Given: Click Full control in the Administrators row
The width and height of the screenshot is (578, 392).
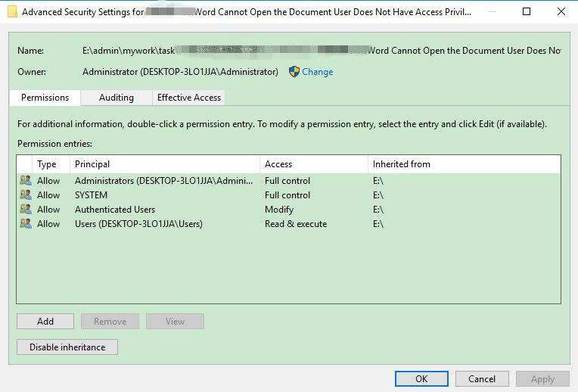Looking at the screenshot, I should pos(287,181).
